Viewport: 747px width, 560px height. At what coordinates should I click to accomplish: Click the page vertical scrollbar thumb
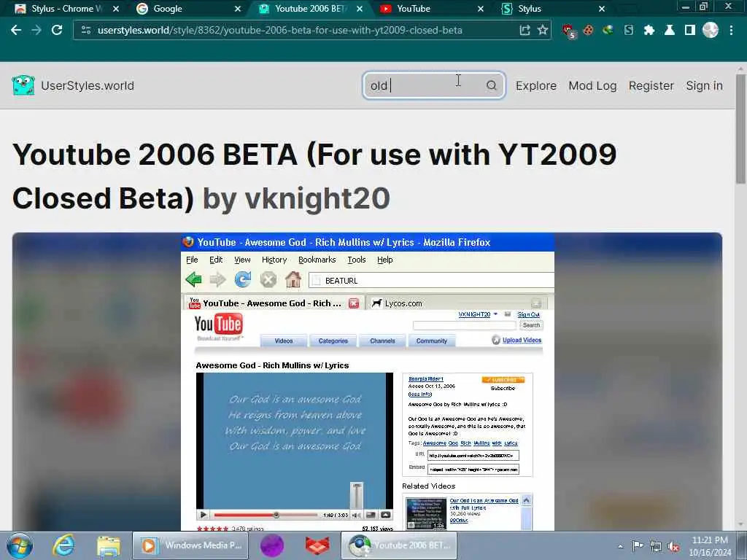pyautogui.click(x=740, y=128)
